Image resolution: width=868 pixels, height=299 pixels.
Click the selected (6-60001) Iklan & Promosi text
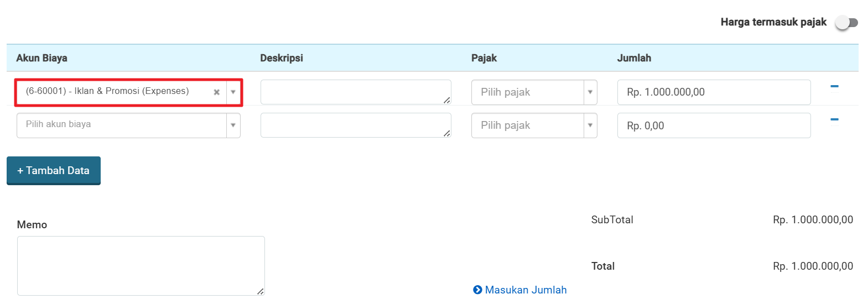(107, 91)
